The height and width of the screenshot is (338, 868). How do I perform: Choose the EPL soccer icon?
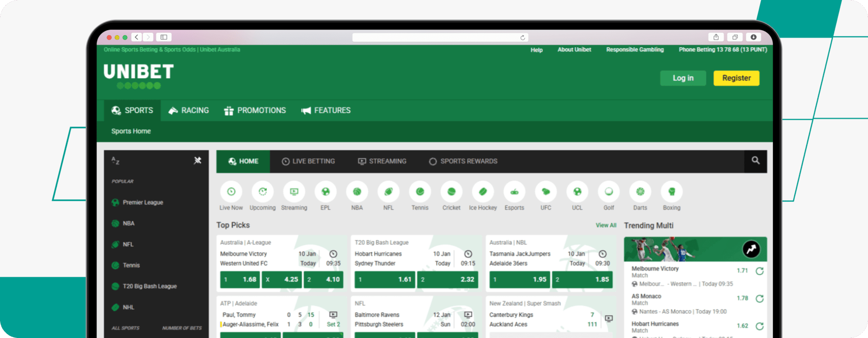[325, 191]
